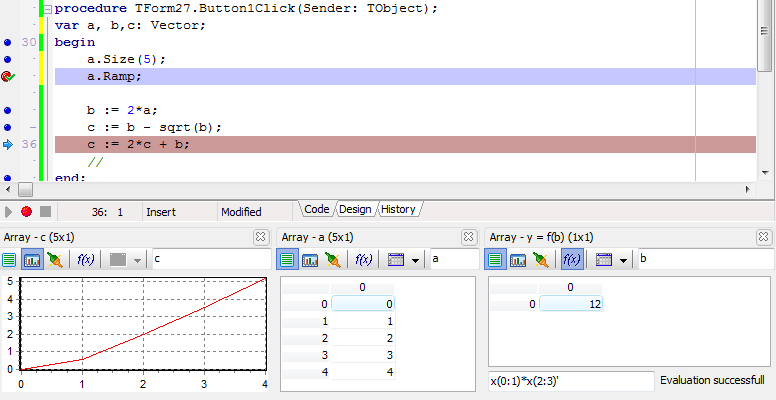Open the History tab
Screen dimensions: 776x400
coord(398,209)
